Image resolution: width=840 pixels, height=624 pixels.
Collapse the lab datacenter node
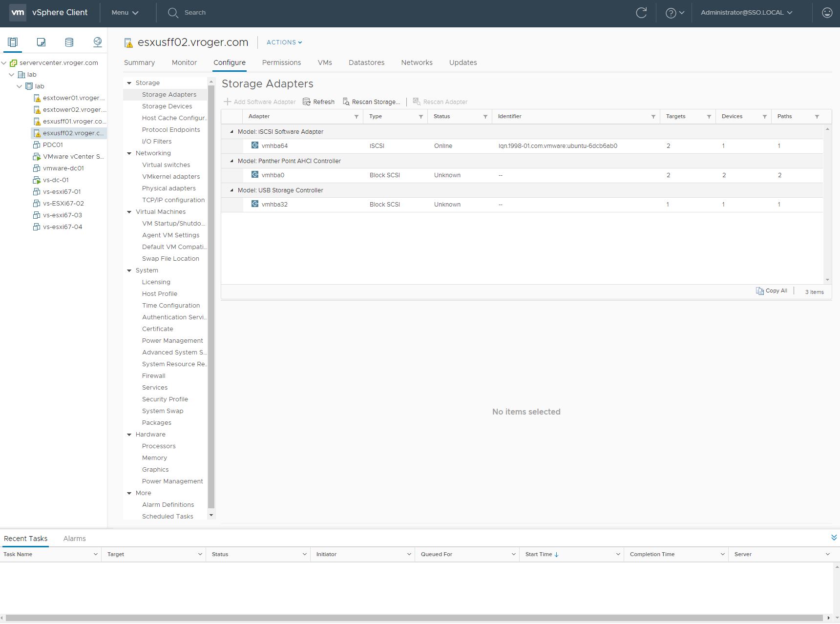coord(12,75)
